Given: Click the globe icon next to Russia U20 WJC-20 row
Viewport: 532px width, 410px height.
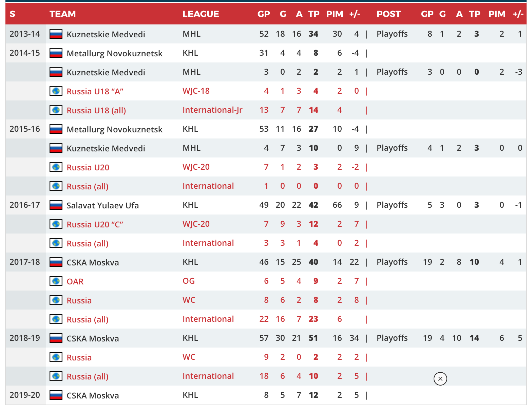Looking at the screenshot, I should point(56,167).
